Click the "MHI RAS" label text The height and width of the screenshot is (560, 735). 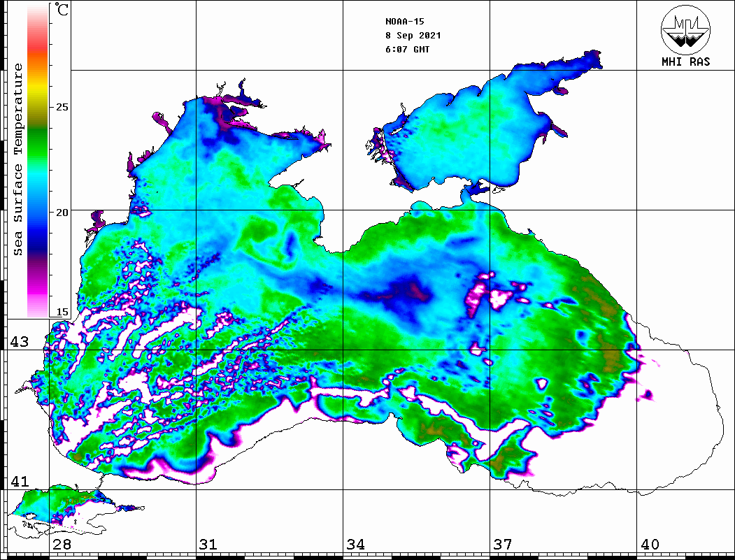coord(686,62)
